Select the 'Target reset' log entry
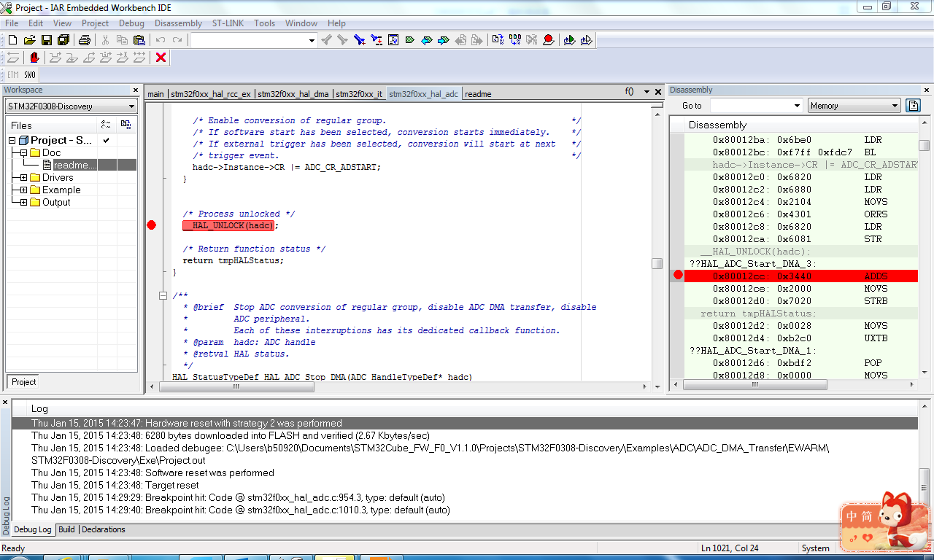The image size is (934, 560). (x=115, y=485)
